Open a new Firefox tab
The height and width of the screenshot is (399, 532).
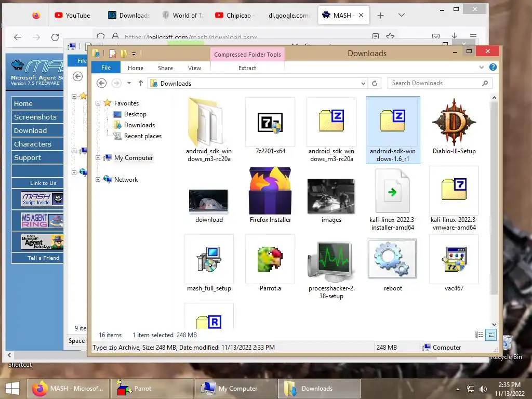380,15
